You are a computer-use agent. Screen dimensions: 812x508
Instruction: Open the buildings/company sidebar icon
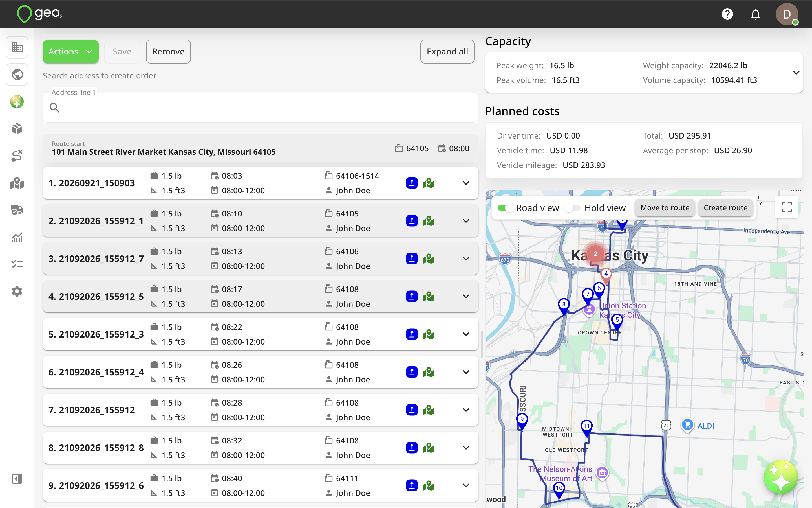click(x=17, y=47)
